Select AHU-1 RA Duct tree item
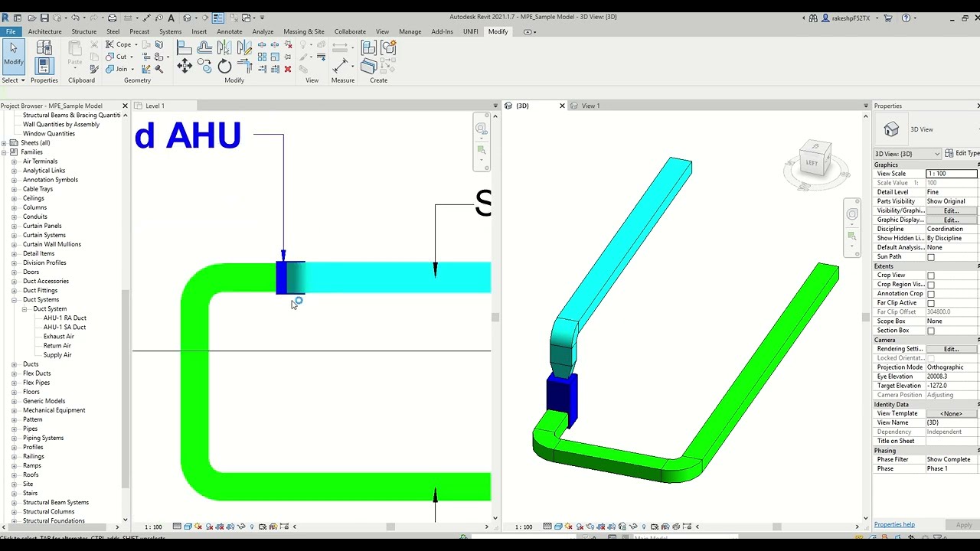This screenshot has height=551, width=980. (64, 318)
